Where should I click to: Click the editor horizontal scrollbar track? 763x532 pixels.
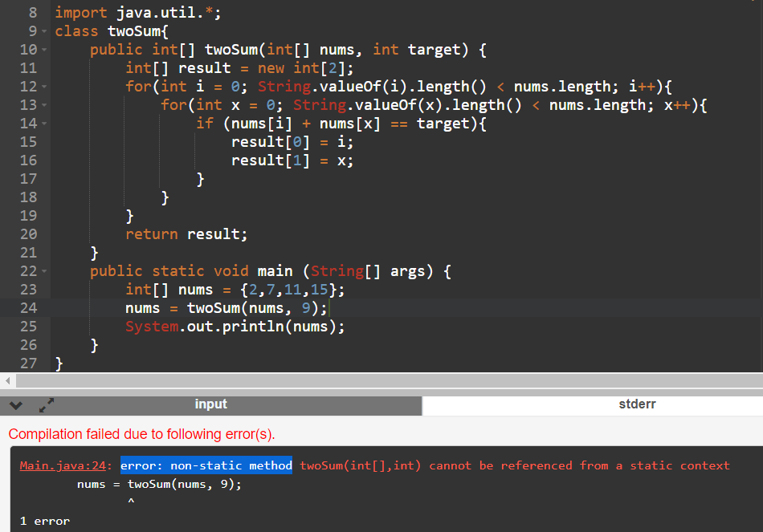coord(390,381)
